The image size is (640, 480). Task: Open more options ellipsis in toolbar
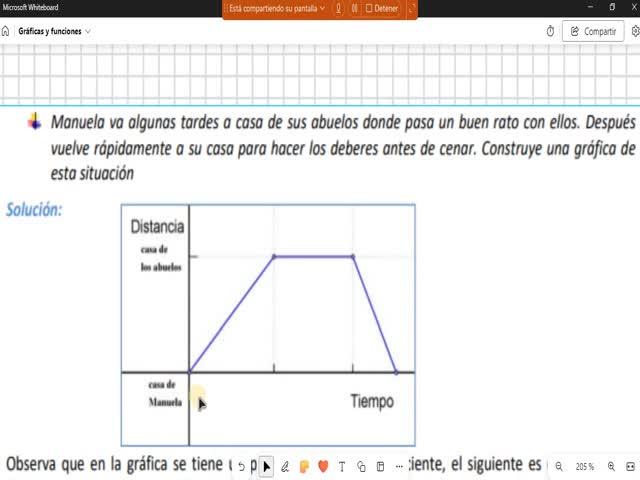tap(399, 466)
